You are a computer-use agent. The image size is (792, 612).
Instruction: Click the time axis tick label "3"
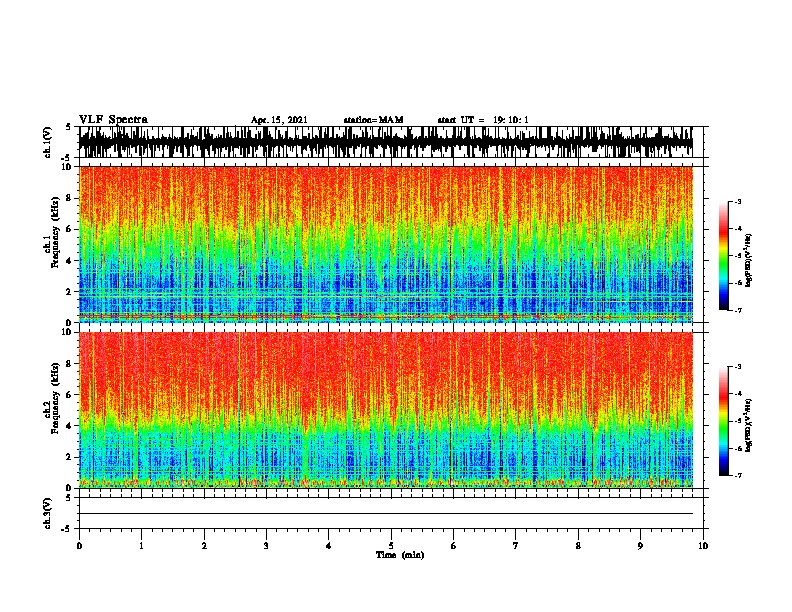(x=266, y=546)
